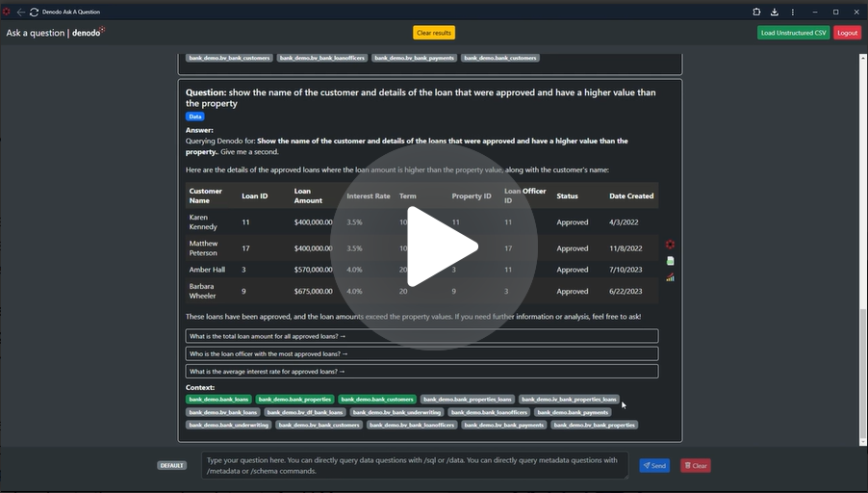Screen dimensions: 868x493
Task: Click bank_demo.bank_payments tag in lower context
Action: pyautogui.click(x=573, y=412)
